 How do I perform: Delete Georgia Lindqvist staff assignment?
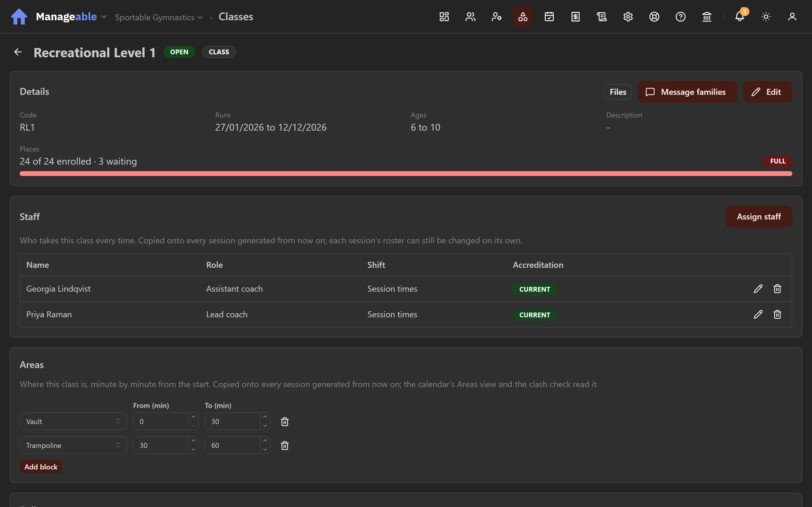[x=777, y=289]
